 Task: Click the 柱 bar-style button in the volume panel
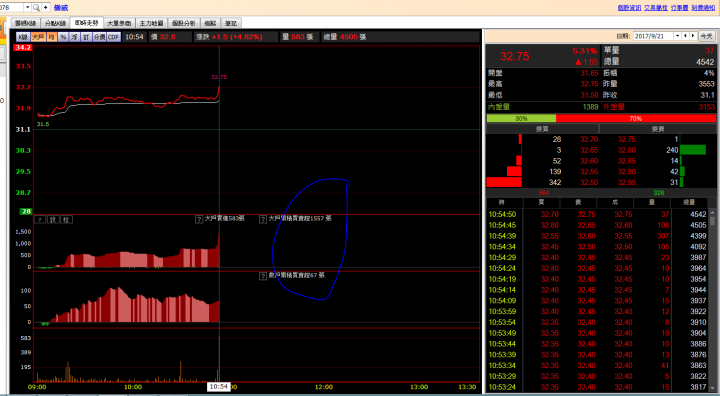(x=66, y=220)
